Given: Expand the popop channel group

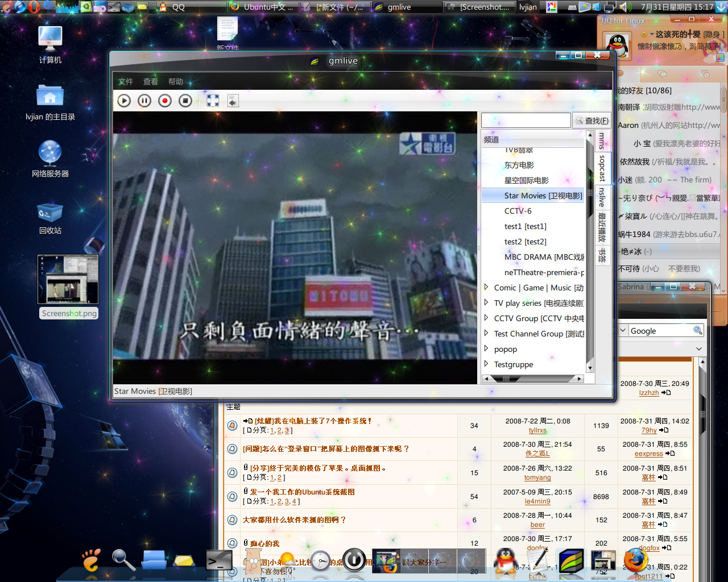Looking at the screenshot, I should (486, 349).
